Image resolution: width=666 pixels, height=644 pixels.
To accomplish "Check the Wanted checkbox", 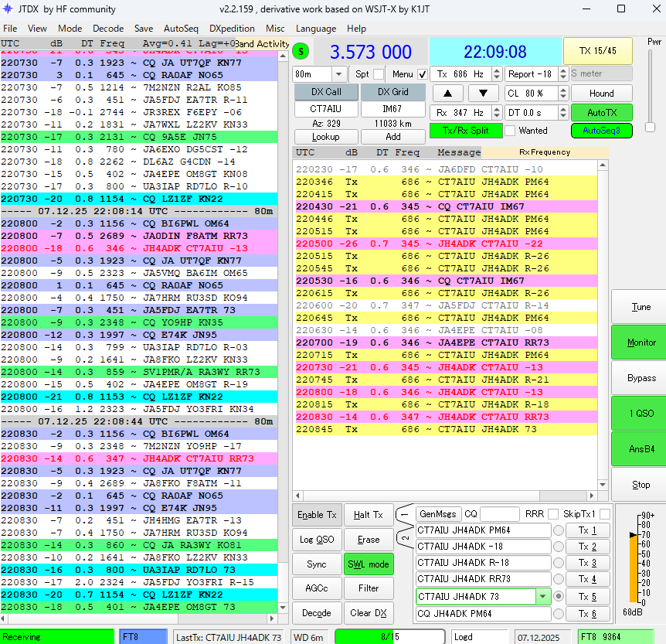I will (x=511, y=131).
